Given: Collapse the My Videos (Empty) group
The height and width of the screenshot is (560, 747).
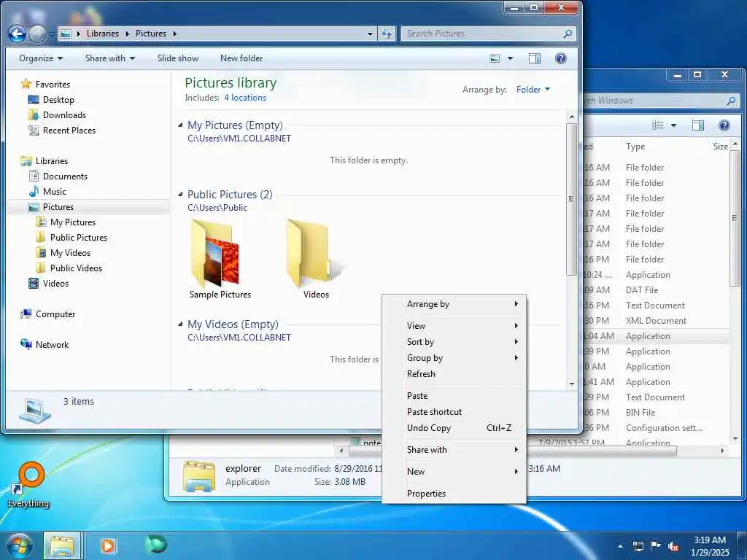Looking at the screenshot, I should tap(181, 324).
